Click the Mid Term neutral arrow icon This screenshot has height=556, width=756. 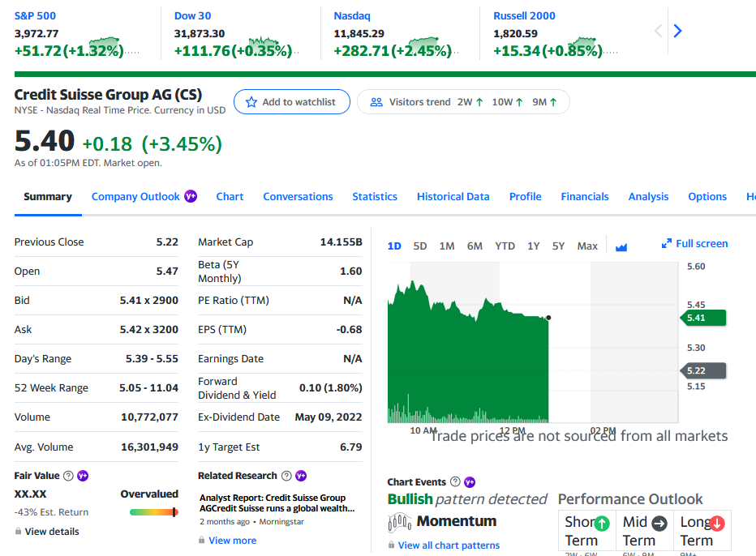point(659,524)
